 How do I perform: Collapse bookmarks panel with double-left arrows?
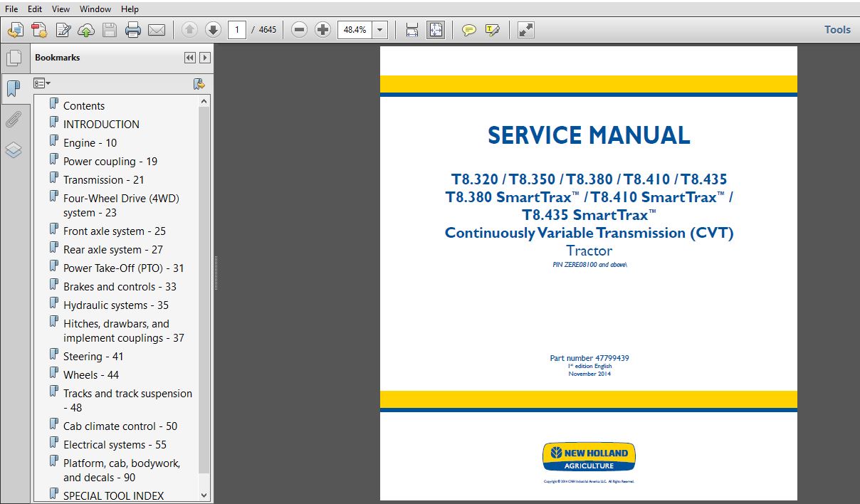coord(189,58)
